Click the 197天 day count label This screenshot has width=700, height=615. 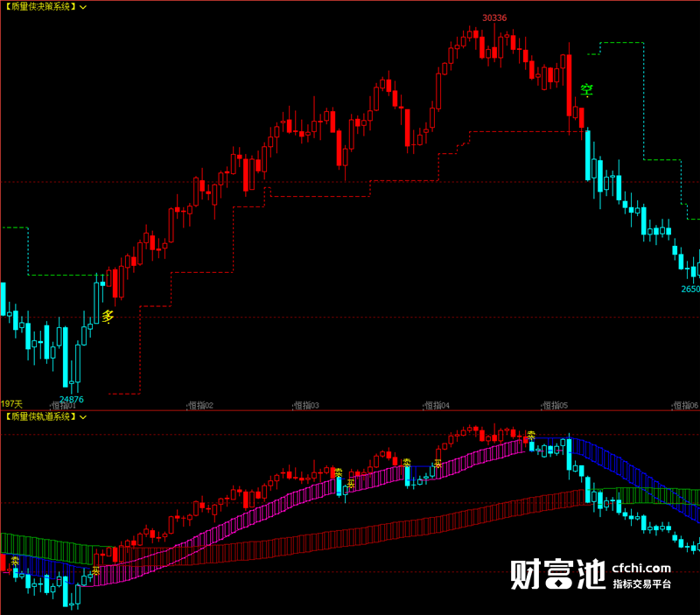pos(11,404)
